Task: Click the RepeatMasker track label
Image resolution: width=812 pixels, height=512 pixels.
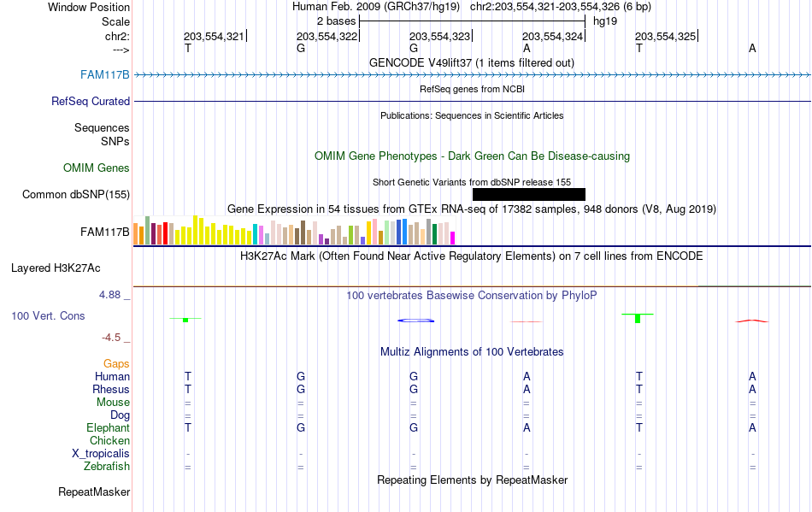Action: pyautogui.click(x=94, y=491)
